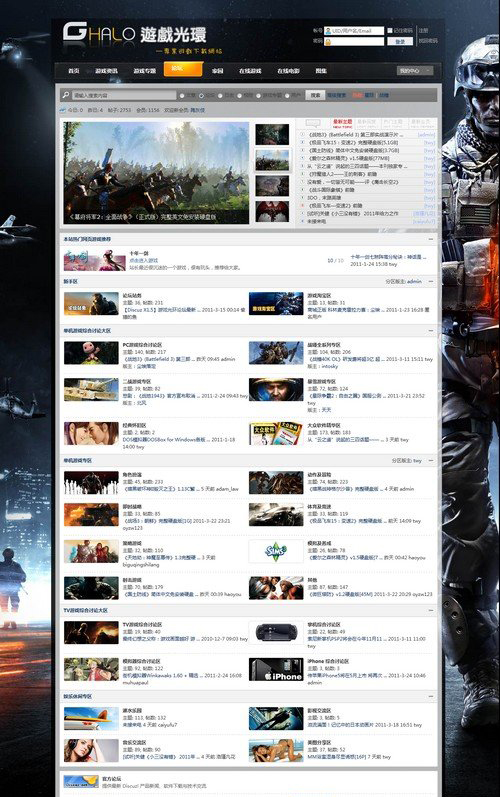
Task: Open the 游戏淘宝区 forum image
Action: 276,304
